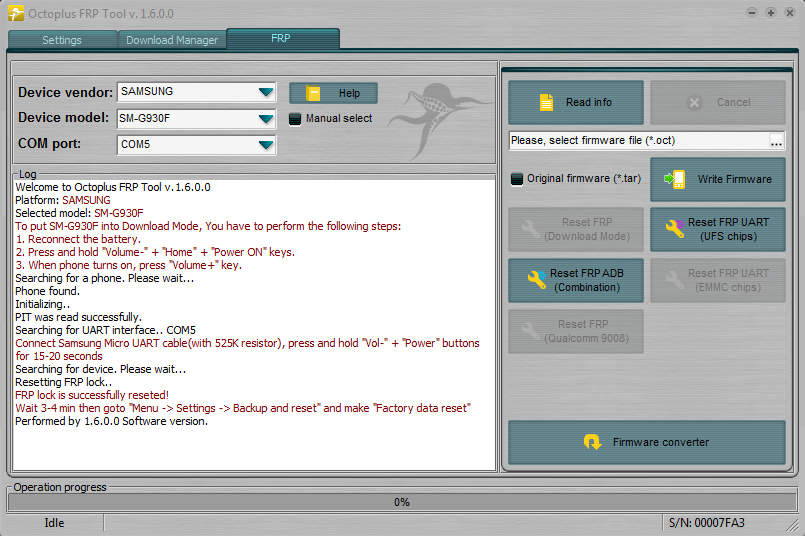
Task: Click the disabled Cancel button
Action: (x=718, y=102)
